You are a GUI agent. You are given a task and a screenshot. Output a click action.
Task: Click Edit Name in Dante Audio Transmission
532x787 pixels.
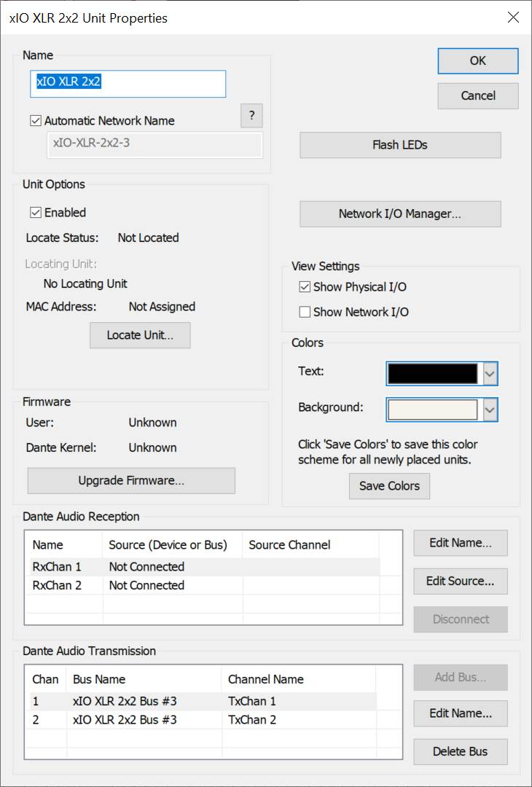(x=461, y=713)
